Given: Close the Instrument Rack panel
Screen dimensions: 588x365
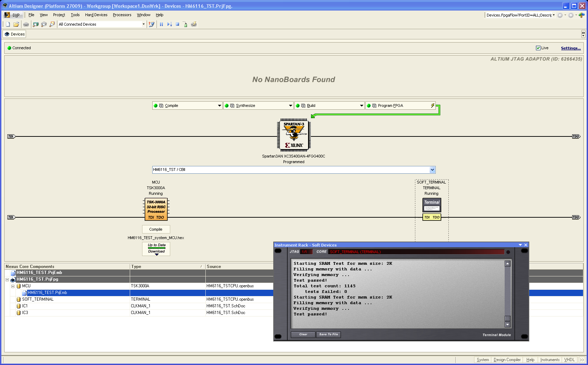Looking at the screenshot, I should (526, 245).
